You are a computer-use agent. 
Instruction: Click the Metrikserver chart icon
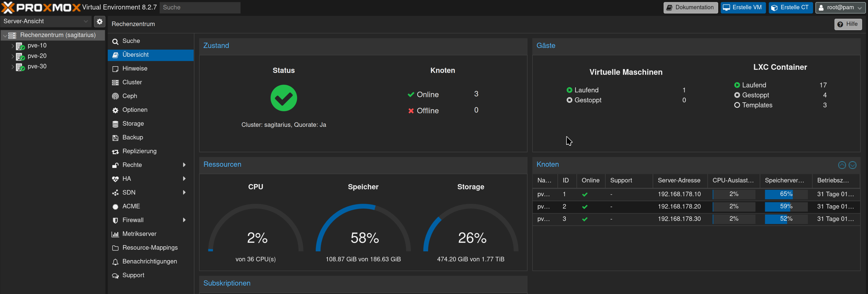[x=115, y=235]
